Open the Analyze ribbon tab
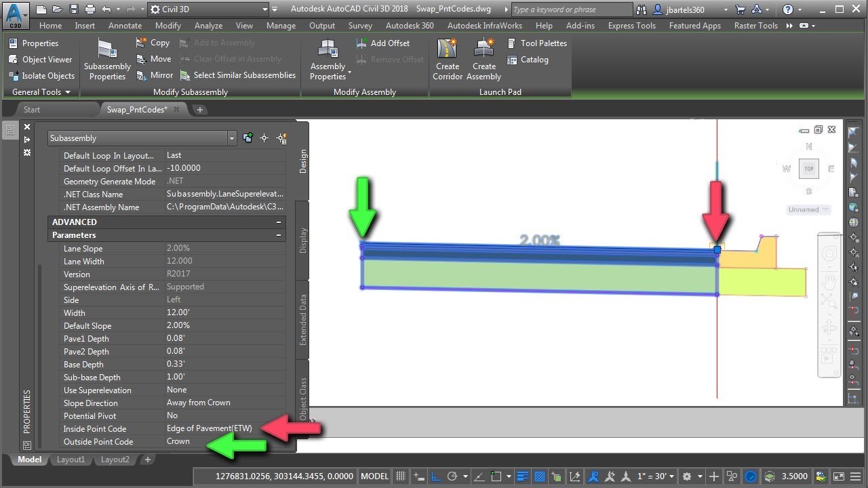 (209, 26)
